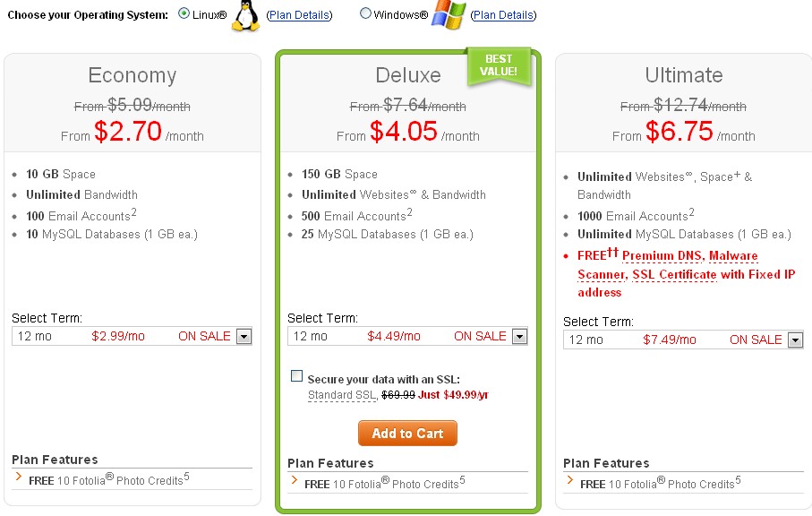Open Plan Details link next to Windows

coord(503,15)
